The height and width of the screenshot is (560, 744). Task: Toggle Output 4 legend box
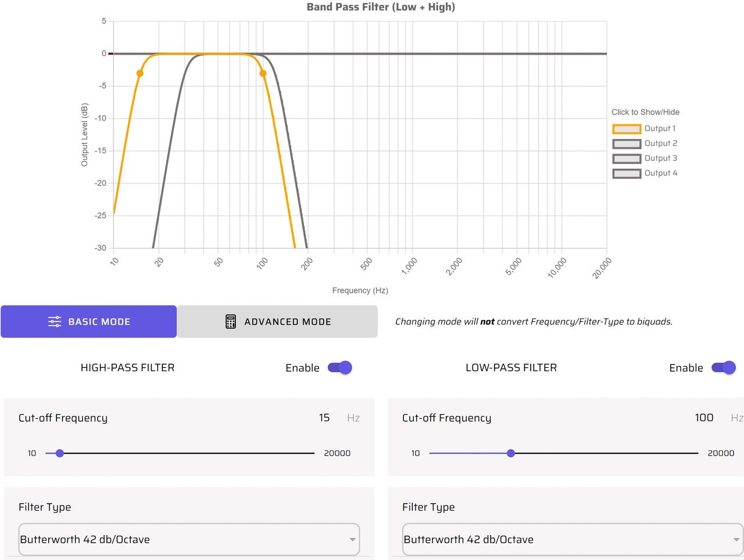(627, 174)
